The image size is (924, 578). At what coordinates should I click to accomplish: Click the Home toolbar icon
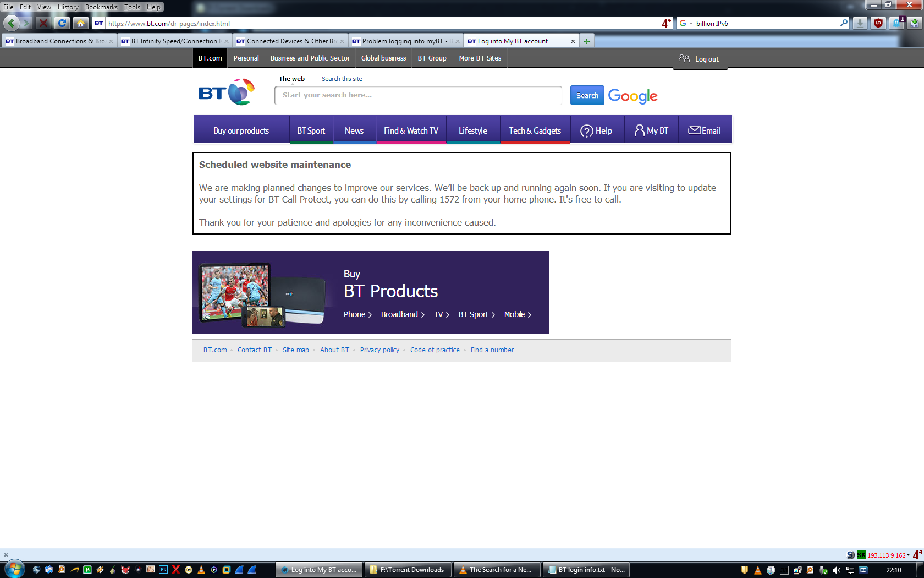[80, 23]
